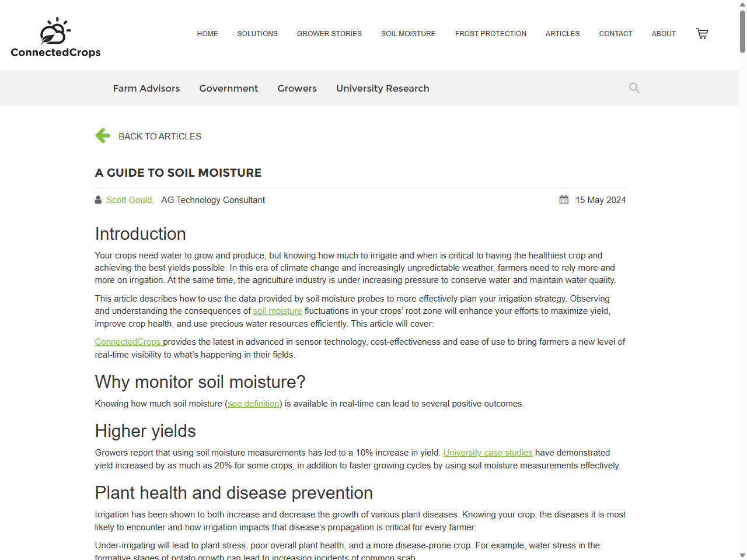Open the SOIL MOISTURE section
The height and width of the screenshot is (560, 747).
coord(408,34)
